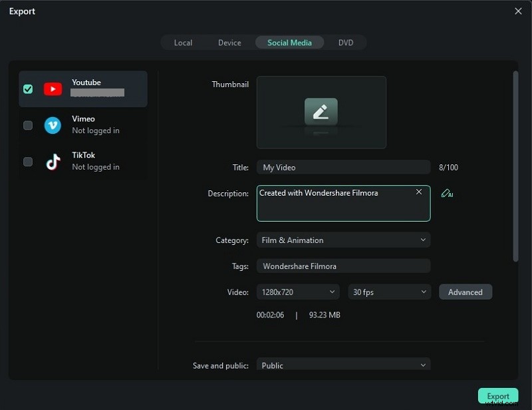
Task: Expand the 30 fps frame rate dropdown
Action: [x=389, y=292]
